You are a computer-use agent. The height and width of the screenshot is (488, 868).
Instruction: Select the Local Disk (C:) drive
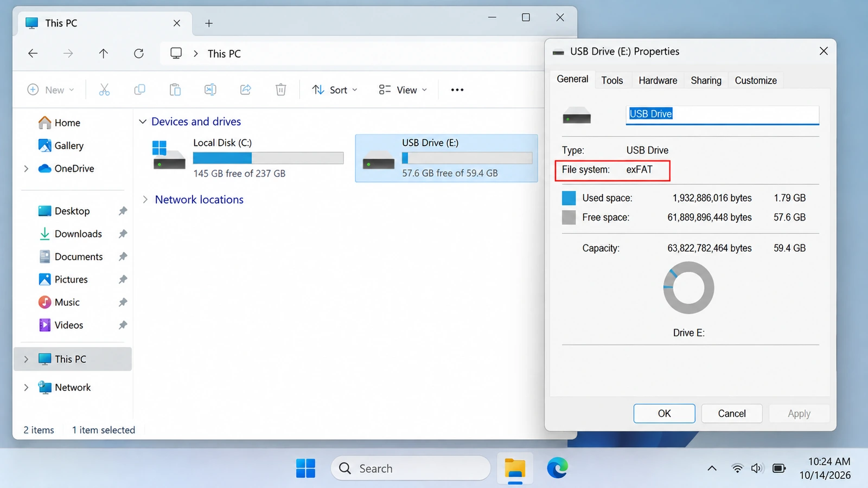(x=248, y=158)
